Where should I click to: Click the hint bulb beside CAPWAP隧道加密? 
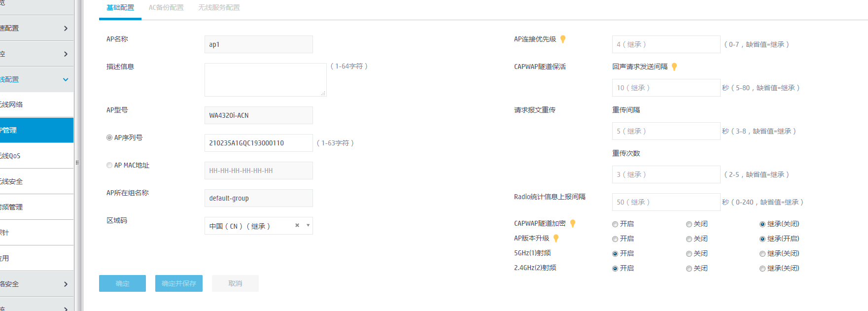(x=573, y=224)
